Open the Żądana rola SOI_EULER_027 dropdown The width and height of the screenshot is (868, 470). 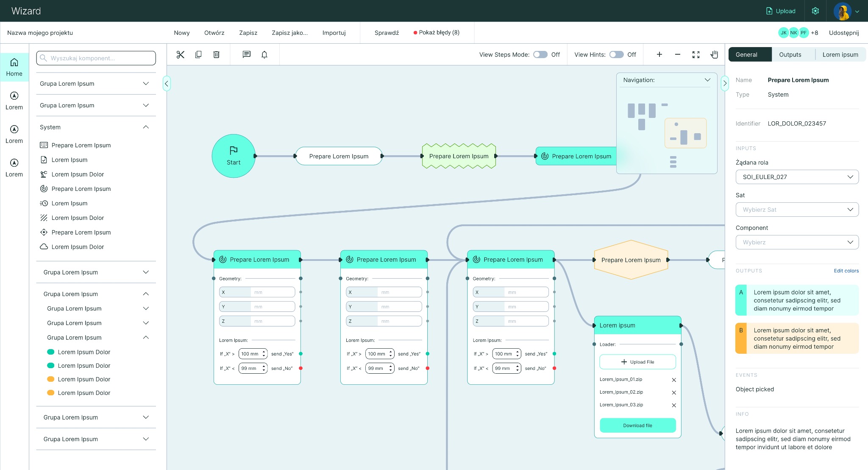(797, 177)
